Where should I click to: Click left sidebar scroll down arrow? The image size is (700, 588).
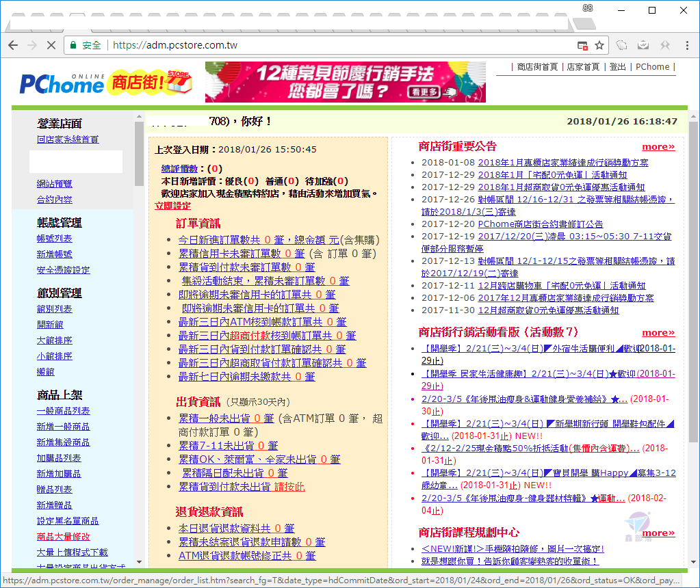(139, 562)
